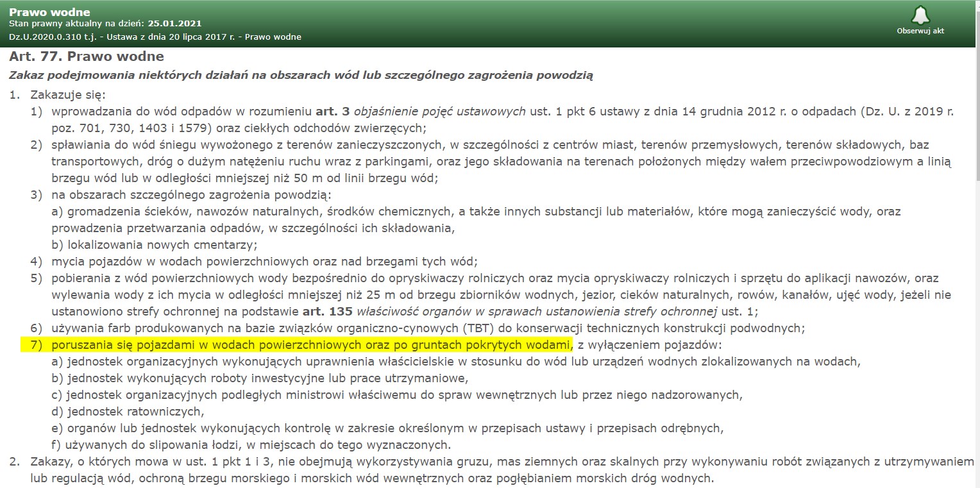This screenshot has width=980, height=488.
Task: Click point 2 about "spławiania do wód śniegu"
Action: 321,144
